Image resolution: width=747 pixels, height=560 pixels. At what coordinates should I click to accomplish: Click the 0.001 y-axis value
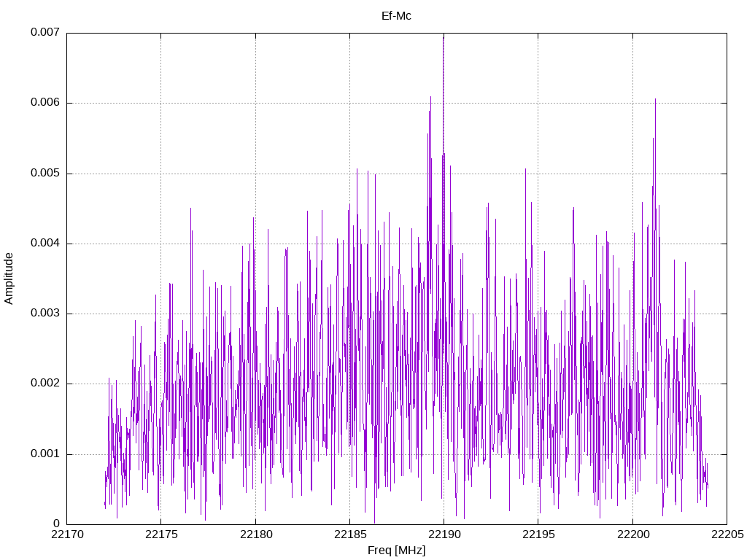click(x=45, y=454)
